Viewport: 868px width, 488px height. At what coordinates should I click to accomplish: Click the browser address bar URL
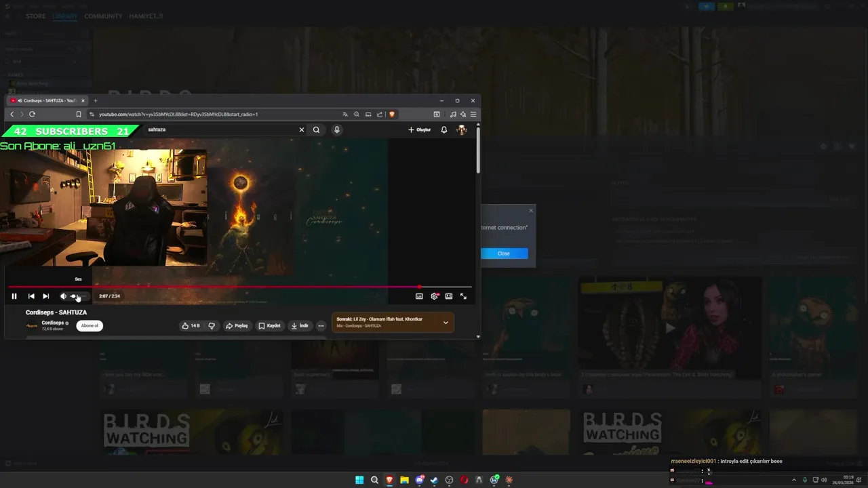tap(178, 114)
